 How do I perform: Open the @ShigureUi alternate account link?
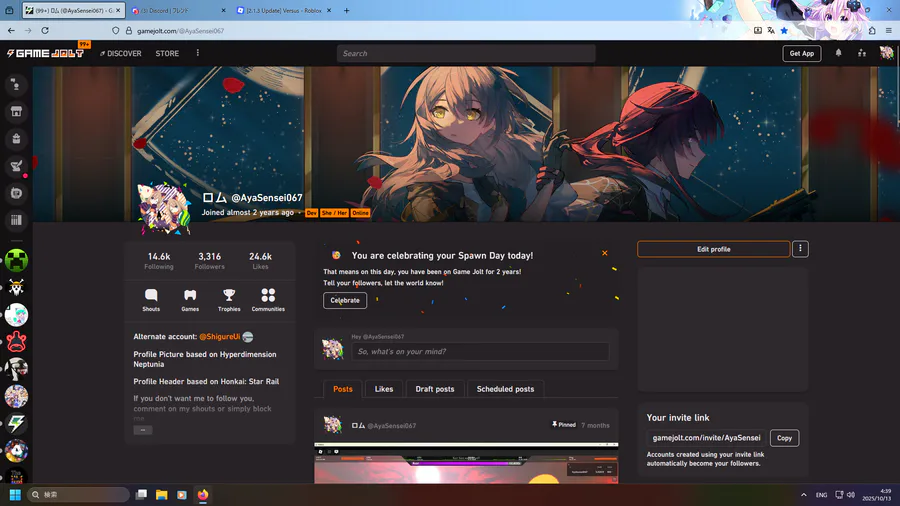219,337
